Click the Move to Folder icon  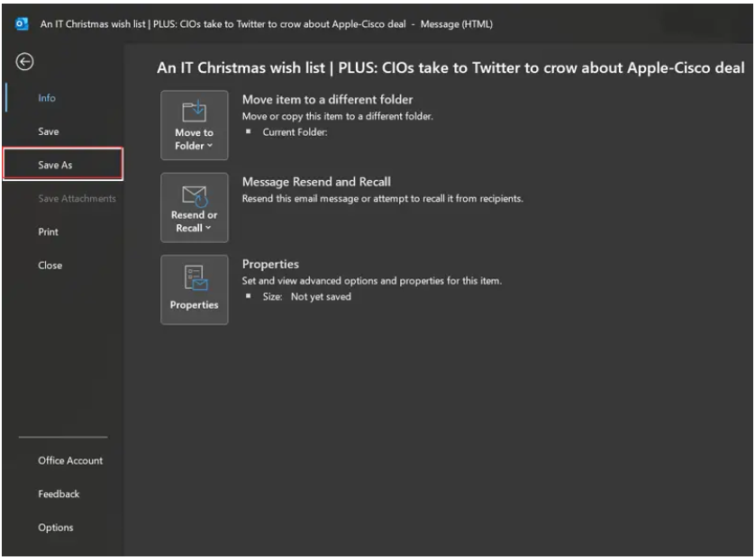tap(194, 112)
